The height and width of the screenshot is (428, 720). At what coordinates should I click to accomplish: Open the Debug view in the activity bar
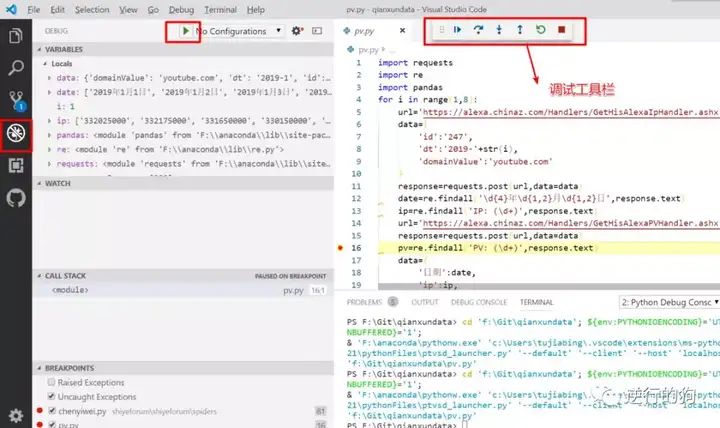tap(16, 134)
